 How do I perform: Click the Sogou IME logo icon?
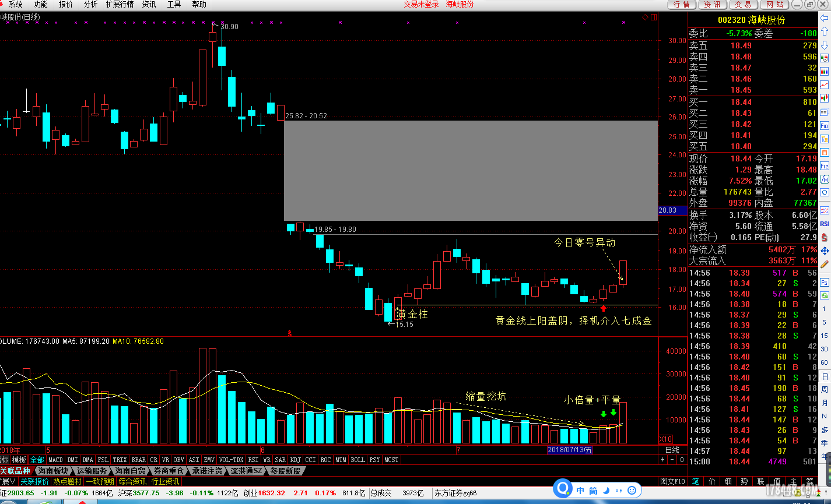563,489
